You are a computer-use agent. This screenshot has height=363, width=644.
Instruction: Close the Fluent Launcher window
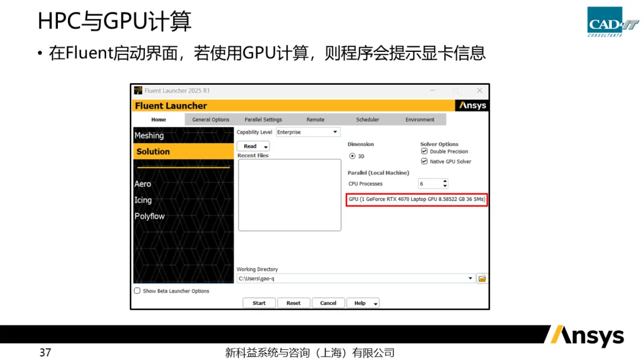pos(479,91)
